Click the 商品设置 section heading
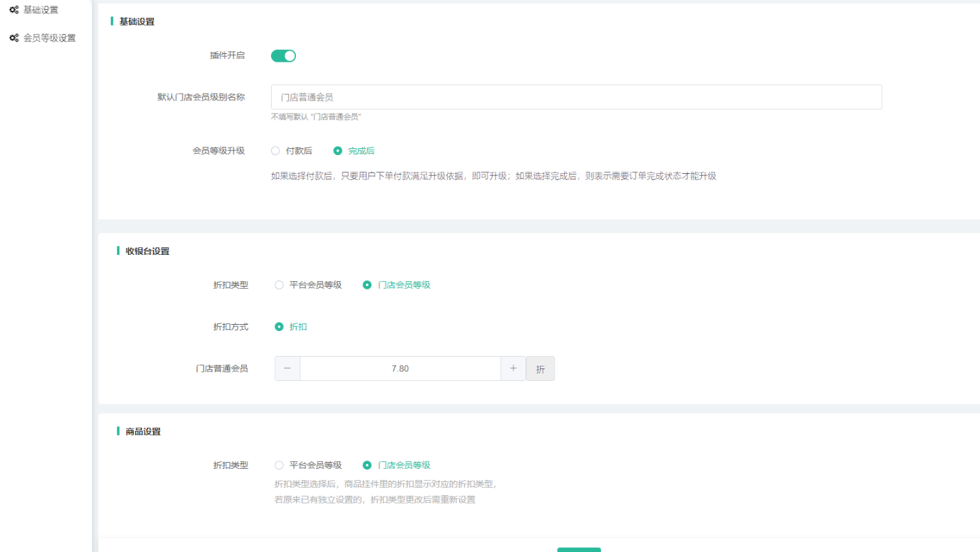 143,431
